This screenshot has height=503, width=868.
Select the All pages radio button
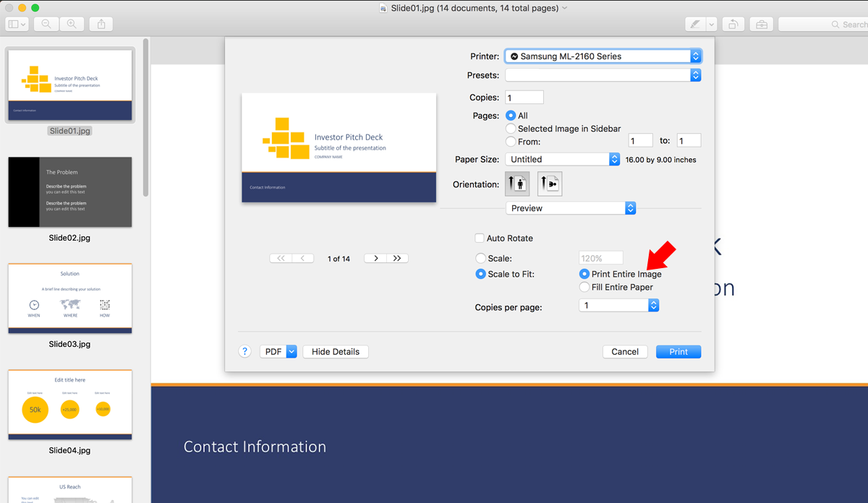tap(511, 116)
